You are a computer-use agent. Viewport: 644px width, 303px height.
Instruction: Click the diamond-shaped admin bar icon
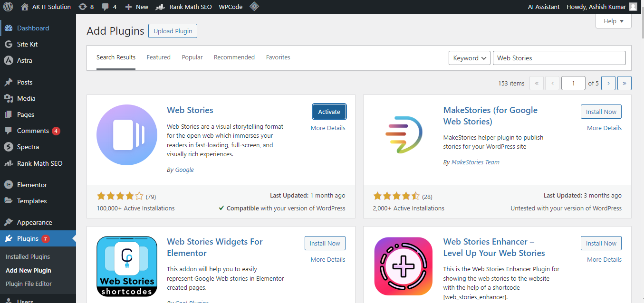pyautogui.click(x=254, y=7)
